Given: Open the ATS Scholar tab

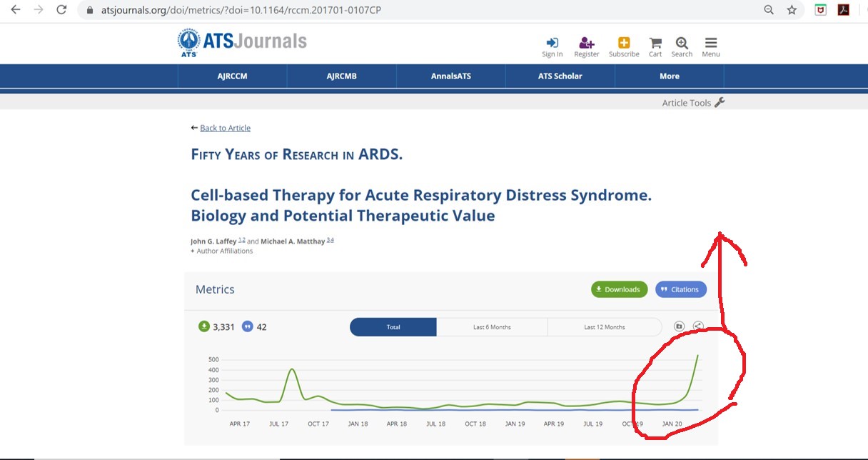Looking at the screenshot, I should click(560, 76).
